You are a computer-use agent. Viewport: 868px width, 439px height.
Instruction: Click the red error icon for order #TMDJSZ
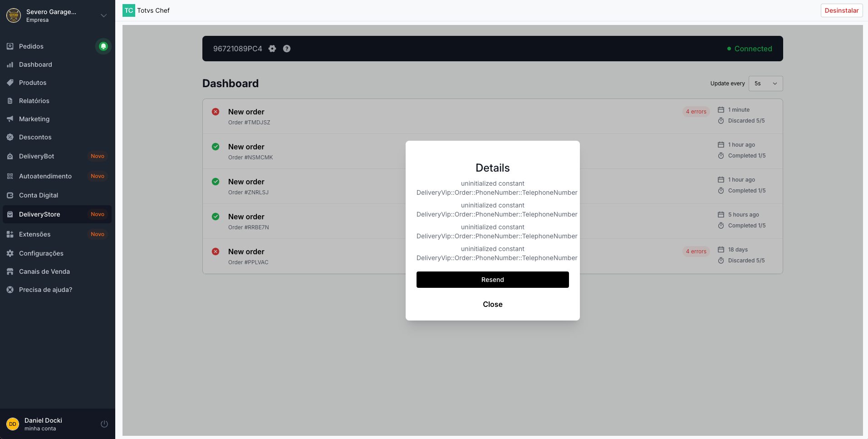[x=216, y=112]
